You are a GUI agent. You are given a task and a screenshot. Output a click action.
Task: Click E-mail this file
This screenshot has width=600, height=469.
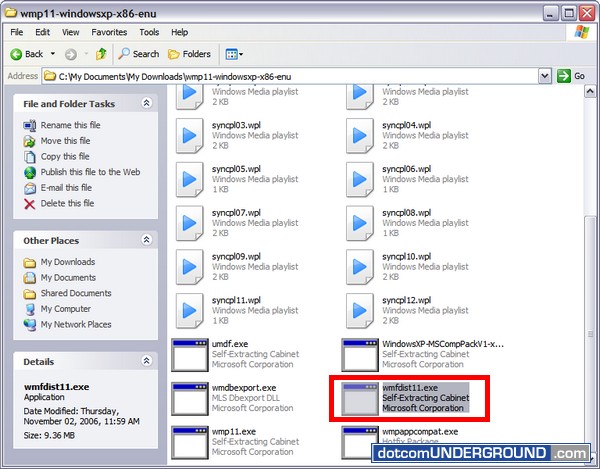[66, 188]
